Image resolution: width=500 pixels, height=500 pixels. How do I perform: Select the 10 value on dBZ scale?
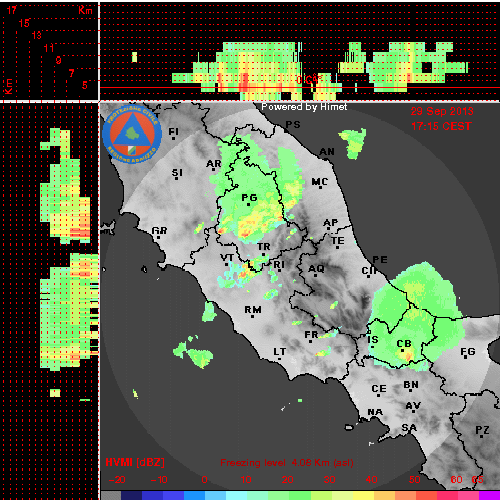(246, 480)
